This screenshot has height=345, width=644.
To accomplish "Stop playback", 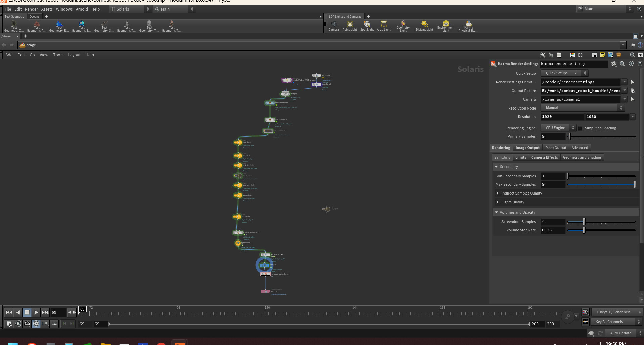I will click(x=27, y=312).
